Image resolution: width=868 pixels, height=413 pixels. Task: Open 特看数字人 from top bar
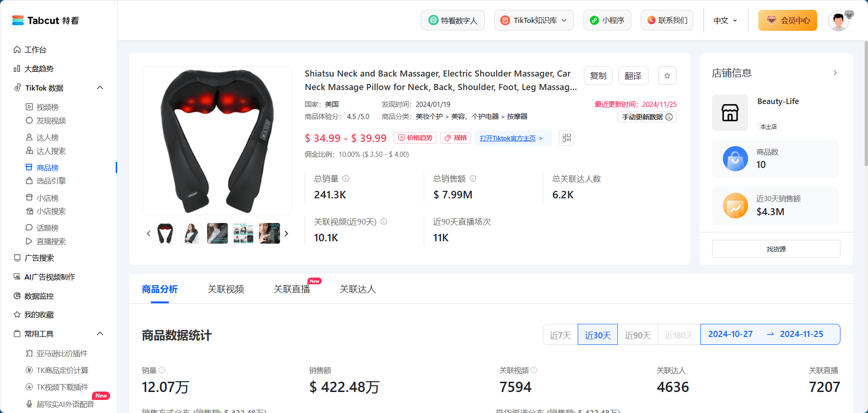click(453, 20)
